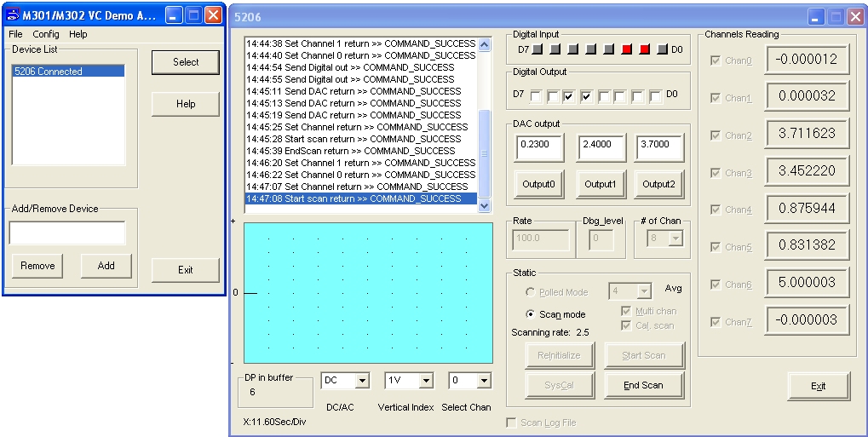Click the gray D7 digital input indicator
This screenshot has height=437, width=868.
click(x=537, y=49)
